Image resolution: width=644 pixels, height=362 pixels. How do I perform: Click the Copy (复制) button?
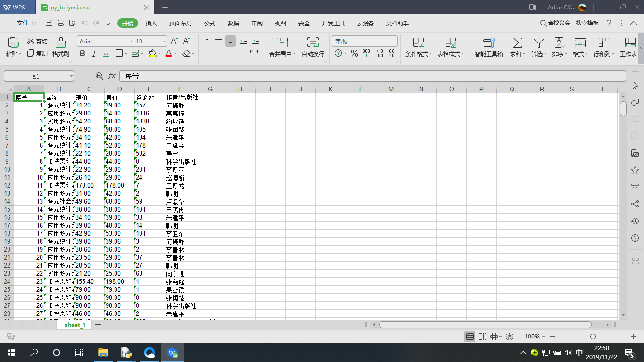[37, 54]
